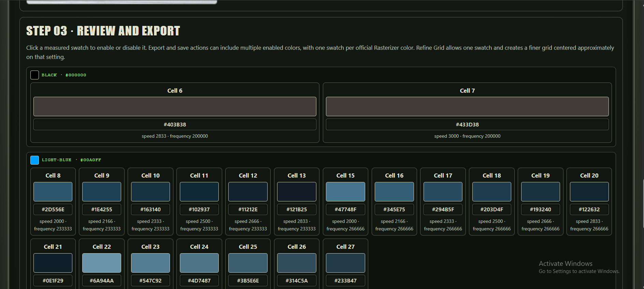Viewport: 644px width, 289px height.
Task: Click hex code #345E75 under Cell 16
Action: coord(394,209)
